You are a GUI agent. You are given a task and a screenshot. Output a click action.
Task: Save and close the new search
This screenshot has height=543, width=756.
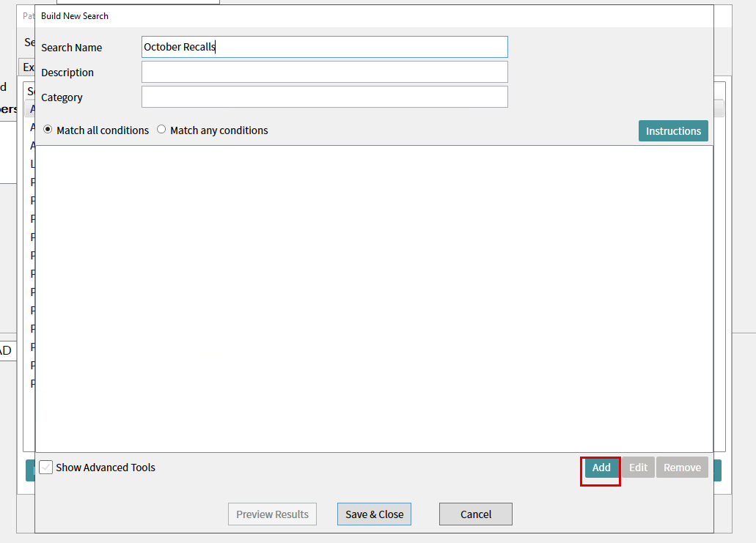[374, 514]
